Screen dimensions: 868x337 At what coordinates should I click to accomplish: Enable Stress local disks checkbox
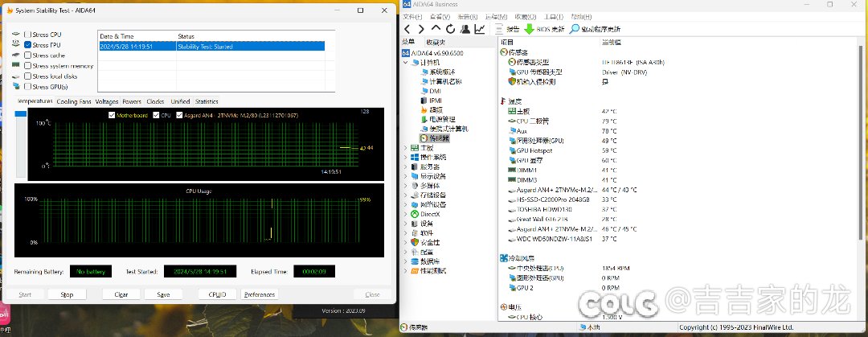pyautogui.click(x=27, y=76)
